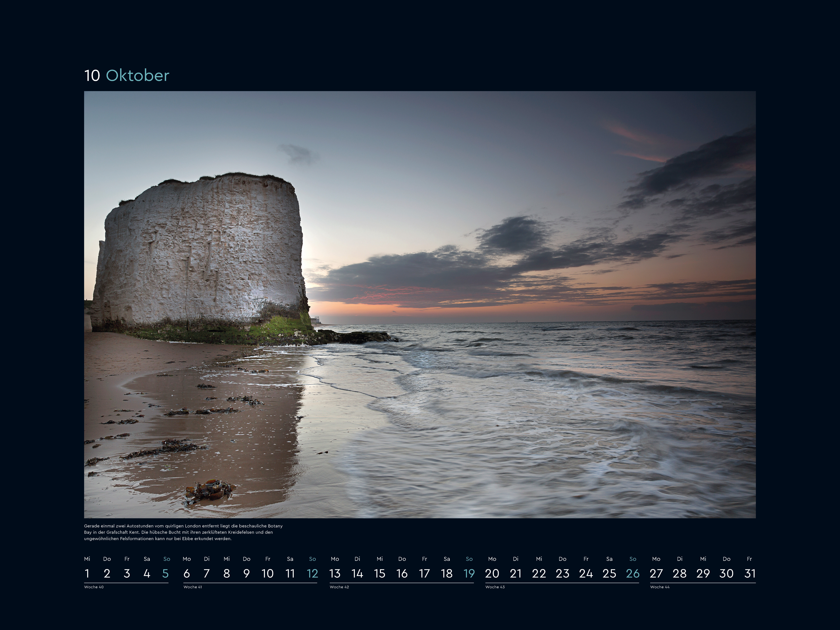Click the Woche 40 label
The image size is (840, 630).
(x=94, y=587)
